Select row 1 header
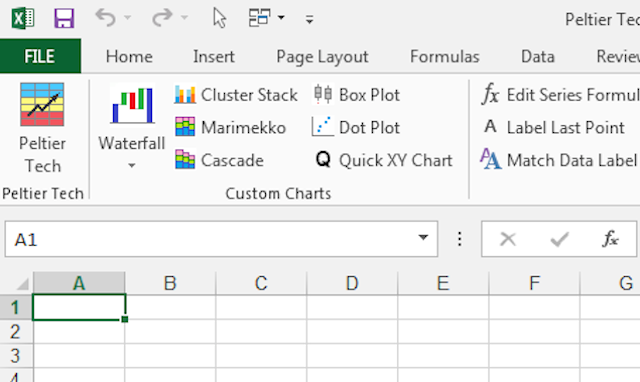The width and height of the screenshot is (640, 382). pos(16,307)
